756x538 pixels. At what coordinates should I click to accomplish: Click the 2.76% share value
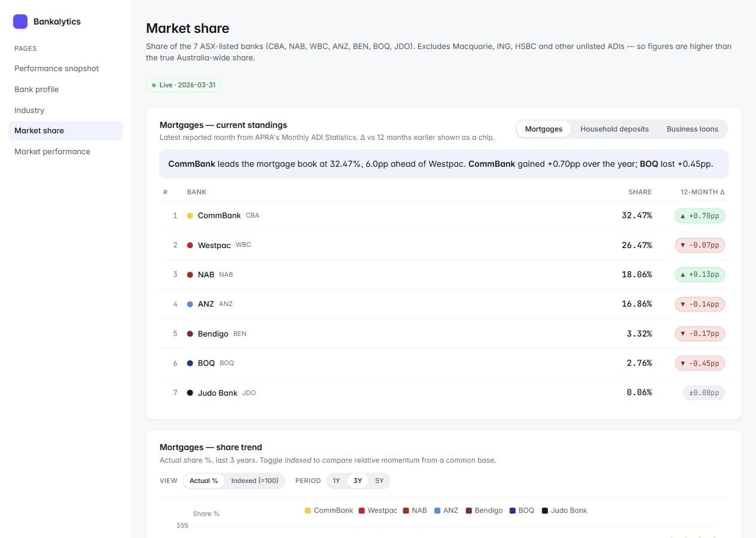[639, 363]
